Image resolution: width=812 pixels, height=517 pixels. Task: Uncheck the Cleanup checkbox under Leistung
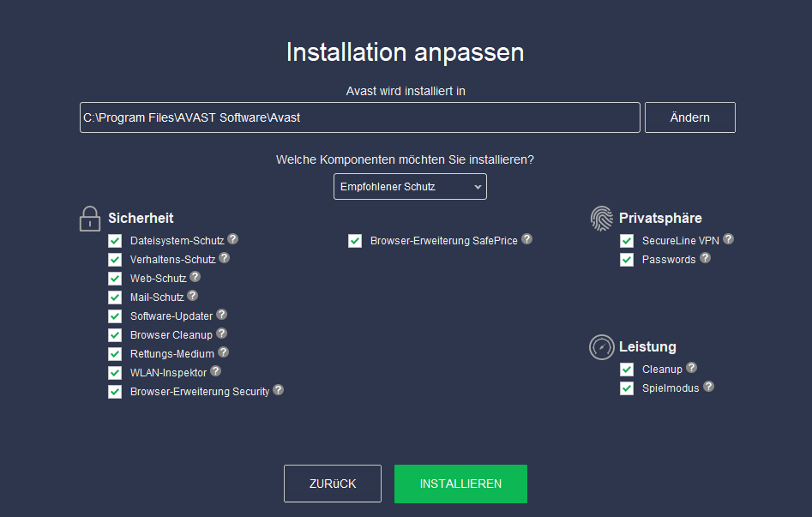[x=627, y=370]
